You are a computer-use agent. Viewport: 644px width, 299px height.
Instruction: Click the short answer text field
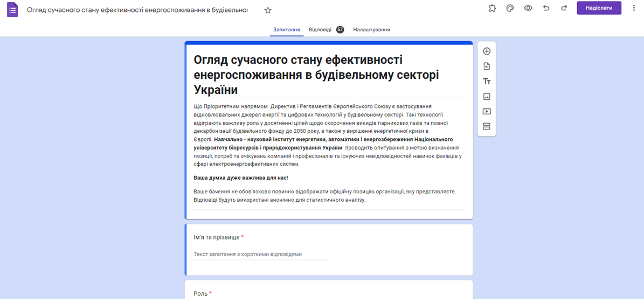point(261,254)
